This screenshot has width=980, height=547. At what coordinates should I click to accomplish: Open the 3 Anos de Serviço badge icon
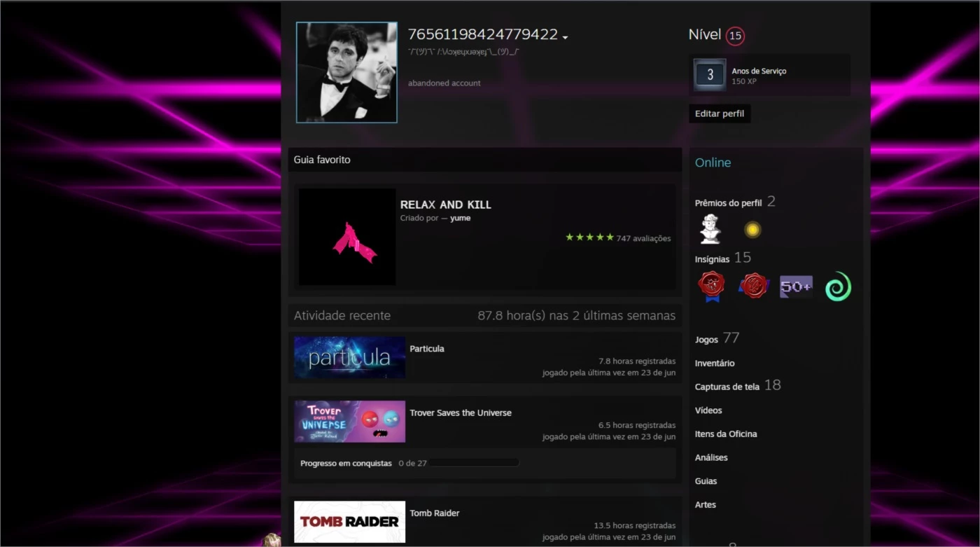click(x=710, y=75)
